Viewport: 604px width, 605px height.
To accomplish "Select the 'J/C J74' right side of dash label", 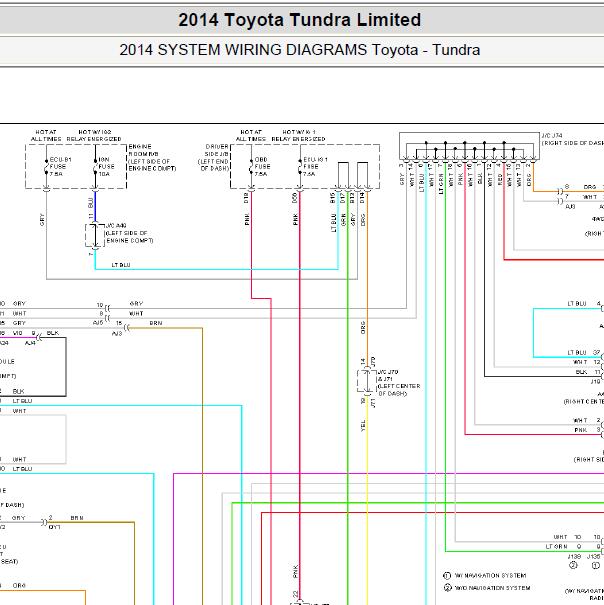I will click(x=573, y=139).
